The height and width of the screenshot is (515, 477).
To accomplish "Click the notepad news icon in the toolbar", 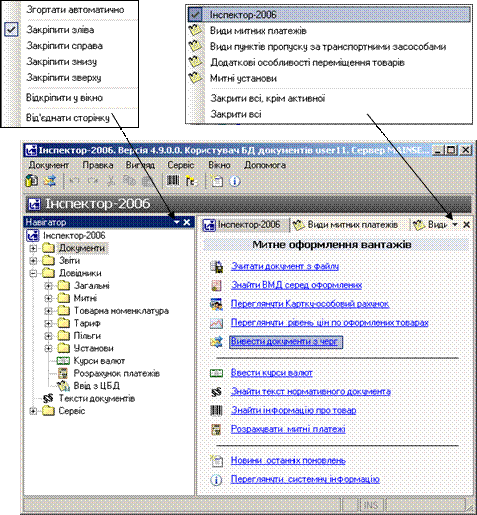I will pos(217,181).
